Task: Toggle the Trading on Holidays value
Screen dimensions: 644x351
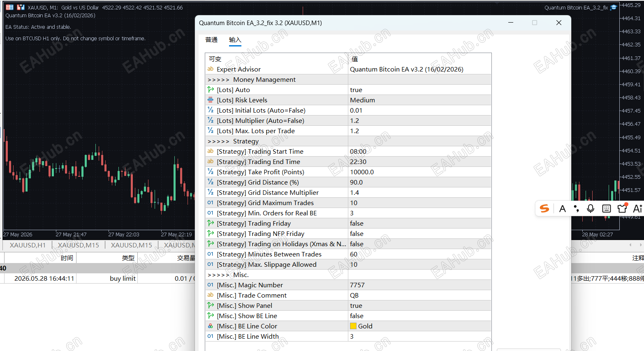Action: (x=419, y=244)
